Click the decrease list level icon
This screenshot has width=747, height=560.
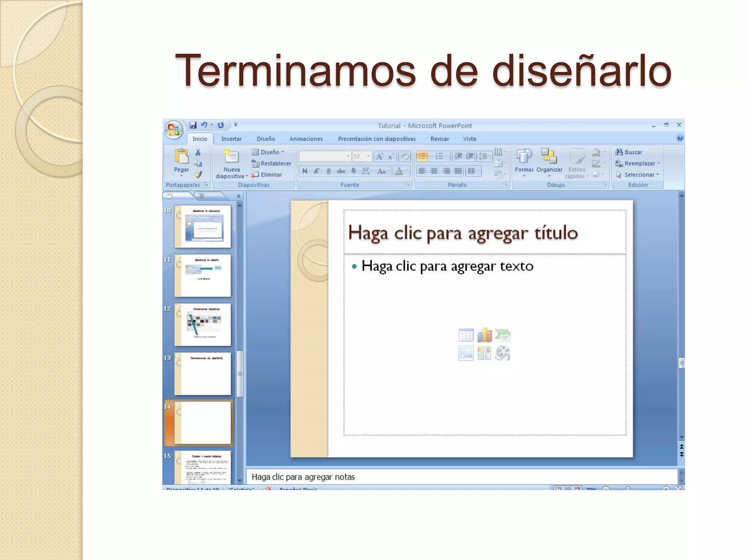(458, 156)
